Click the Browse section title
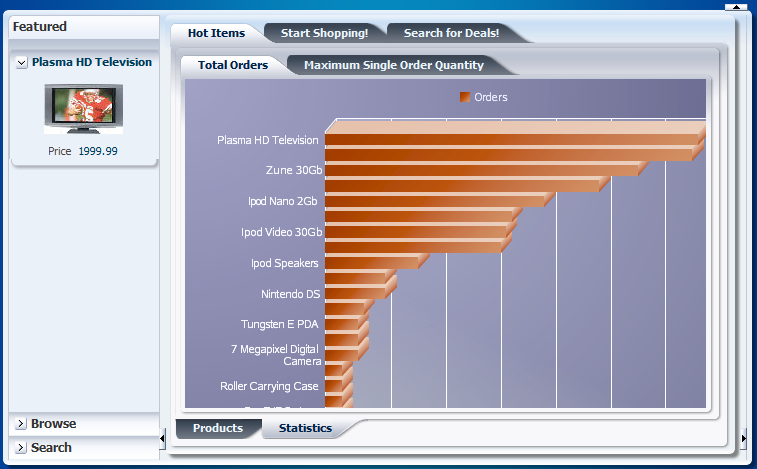 click(x=54, y=424)
